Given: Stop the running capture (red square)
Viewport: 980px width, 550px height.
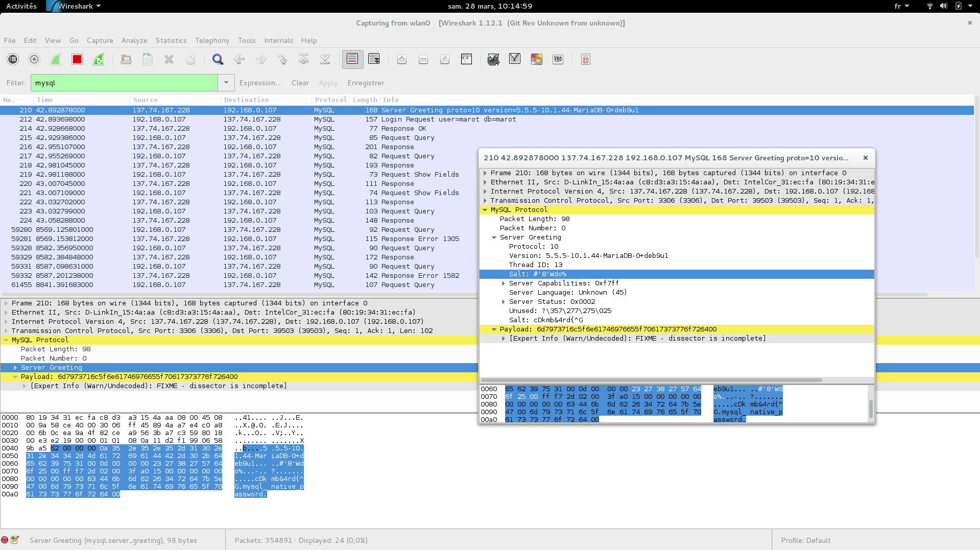Looking at the screenshot, I should tap(77, 60).
